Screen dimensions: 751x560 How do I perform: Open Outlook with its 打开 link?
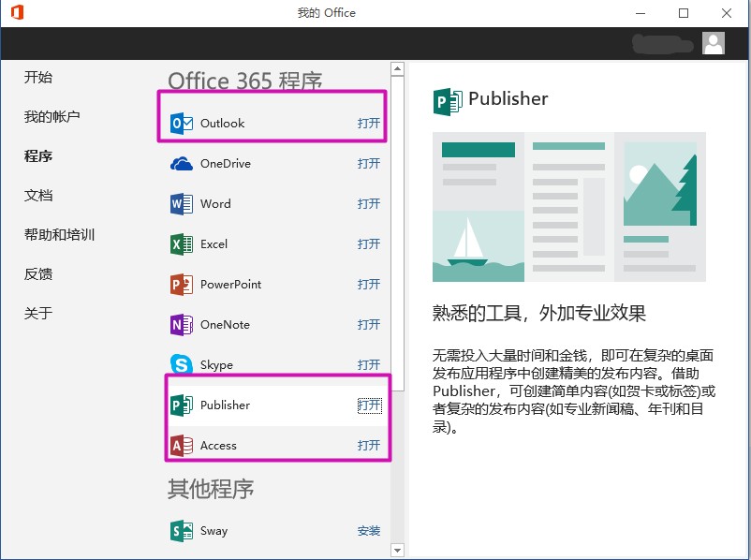coord(369,123)
